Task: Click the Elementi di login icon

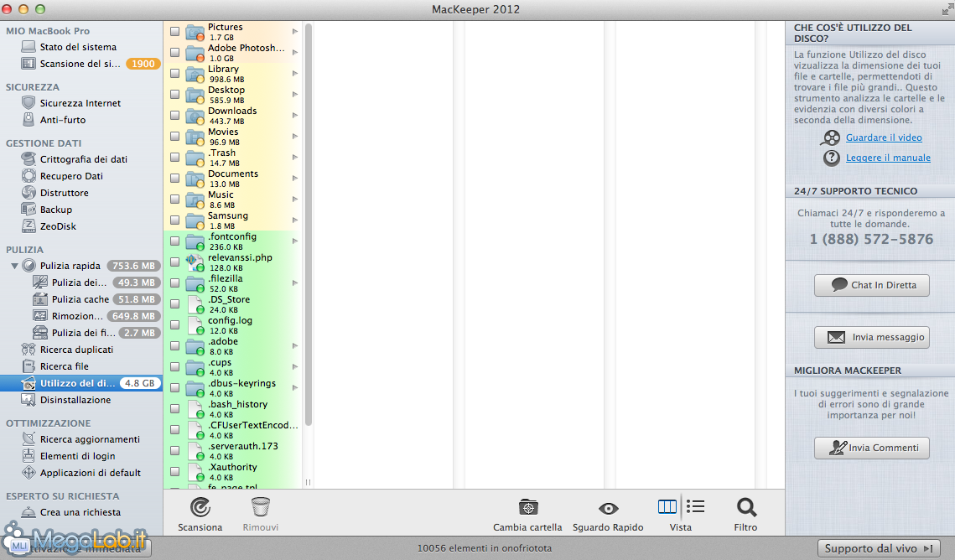Action: point(28,456)
